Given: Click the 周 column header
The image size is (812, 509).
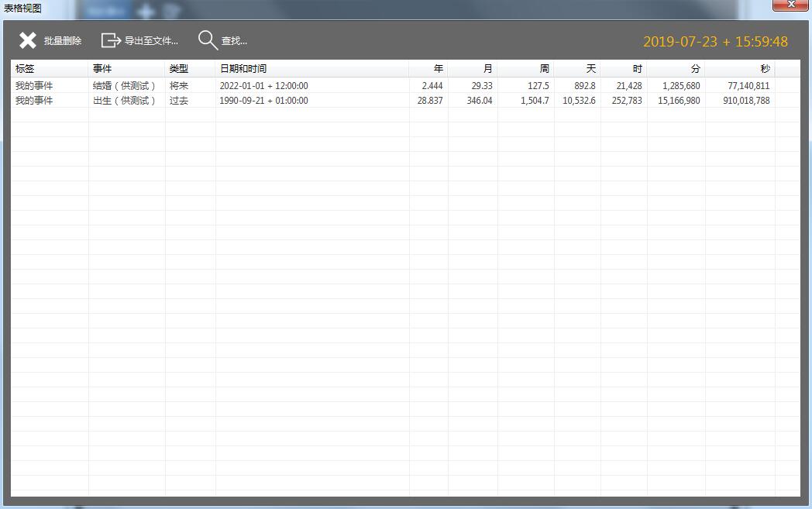Looking at the screenshot, I should tap(525, 69).
